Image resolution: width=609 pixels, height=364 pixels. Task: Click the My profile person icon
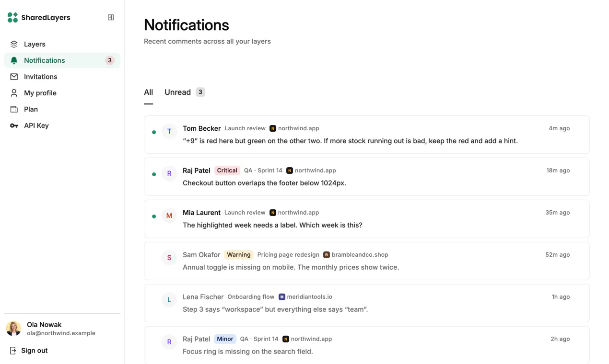click(14, 93)
